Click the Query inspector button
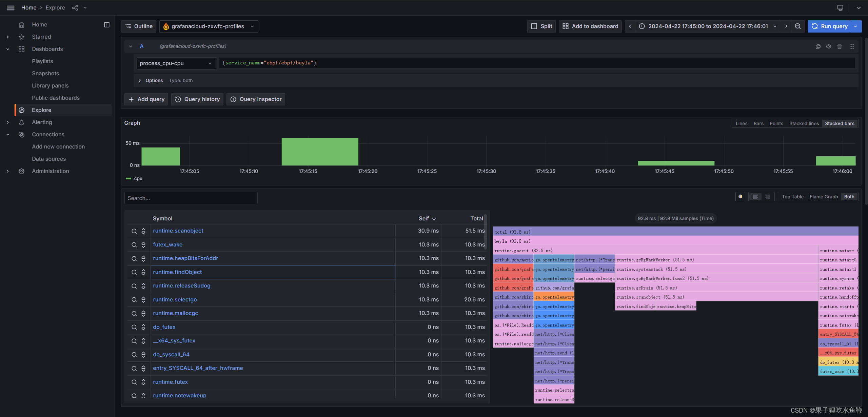 pos(256,99)
